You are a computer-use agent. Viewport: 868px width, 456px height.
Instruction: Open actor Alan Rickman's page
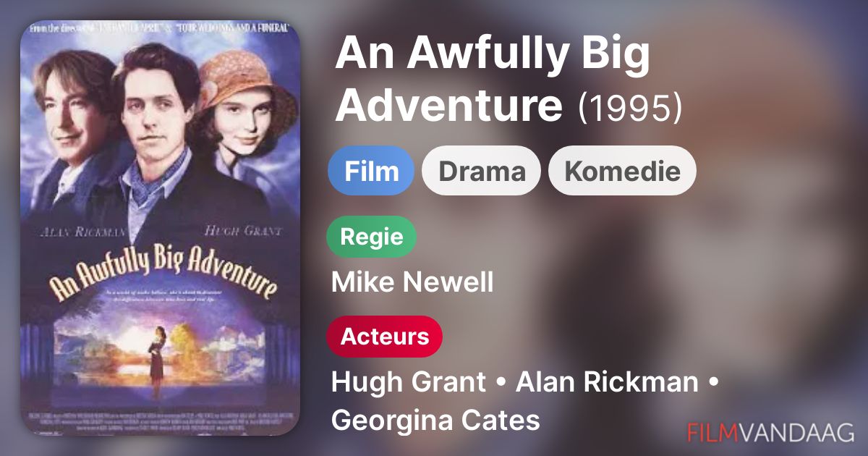(607, 382)
